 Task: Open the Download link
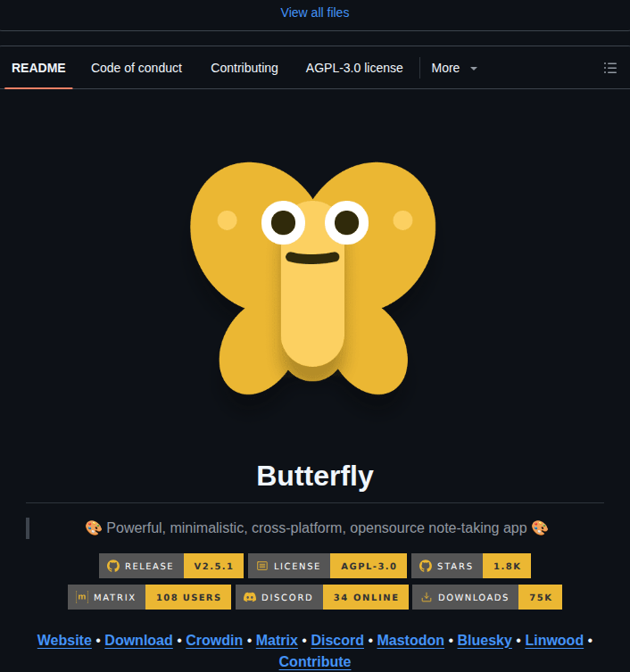tap(138, 640)
